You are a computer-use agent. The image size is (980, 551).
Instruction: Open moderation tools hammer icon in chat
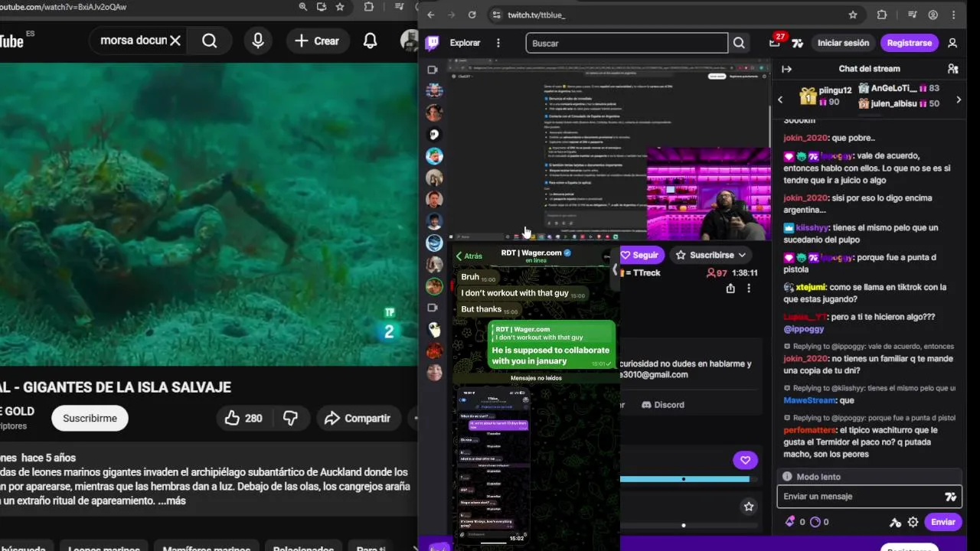coord(895,522)
